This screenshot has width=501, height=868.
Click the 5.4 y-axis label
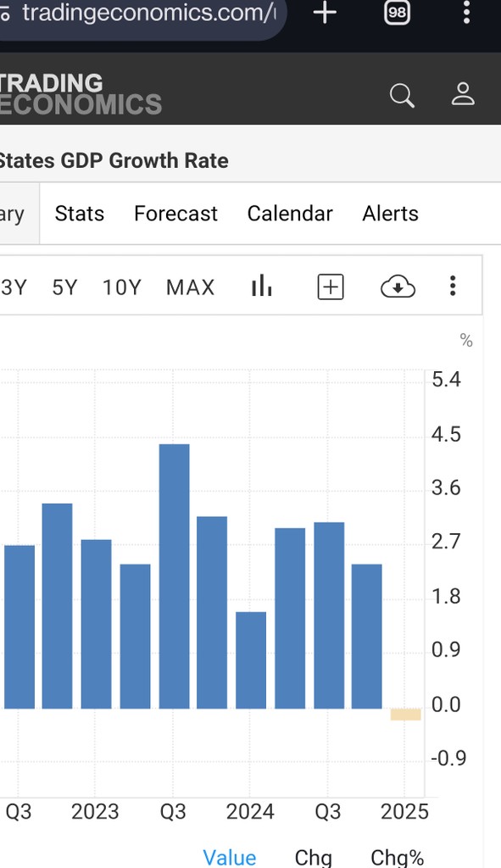[x=446, y=380]
